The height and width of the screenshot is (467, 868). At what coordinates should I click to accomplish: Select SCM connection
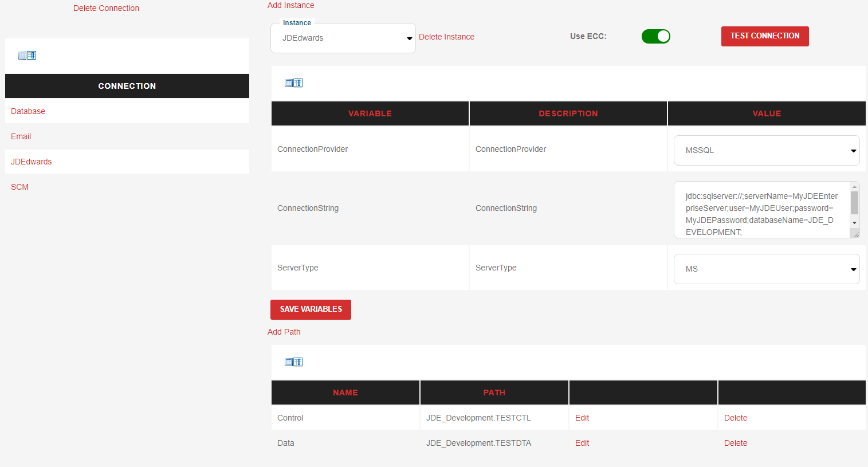[x=19, y=187]
